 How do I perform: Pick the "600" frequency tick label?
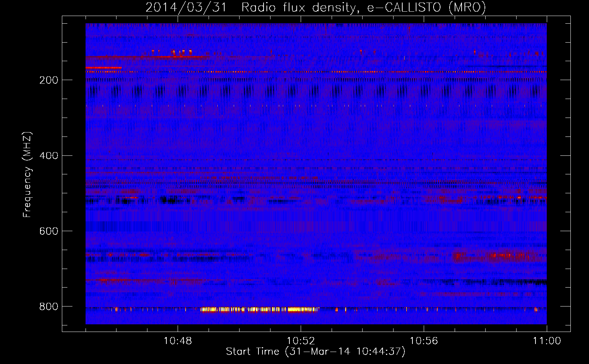point(49,232)
